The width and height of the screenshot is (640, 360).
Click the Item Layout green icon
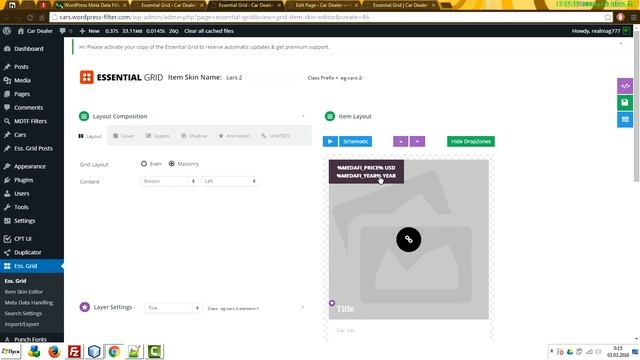(x=329, y=116)
